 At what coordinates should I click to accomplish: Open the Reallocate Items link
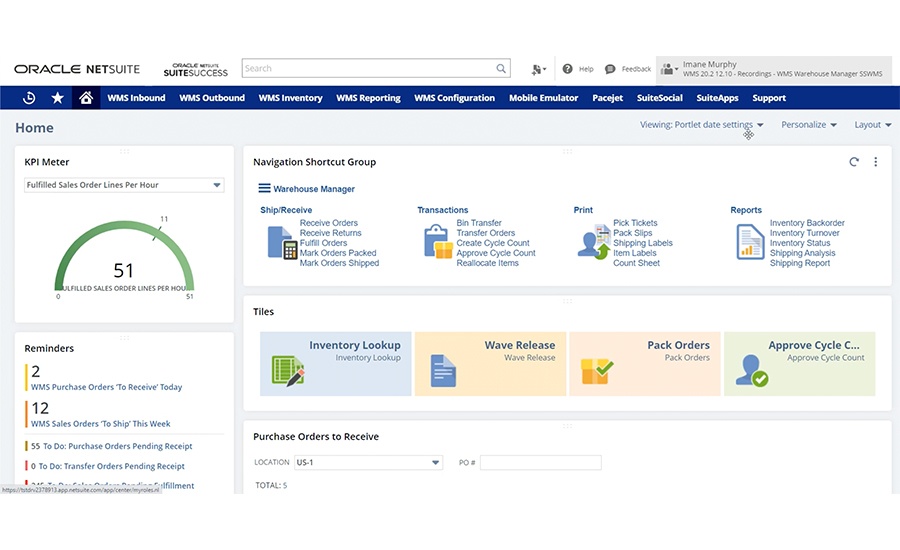coord(487,263)
